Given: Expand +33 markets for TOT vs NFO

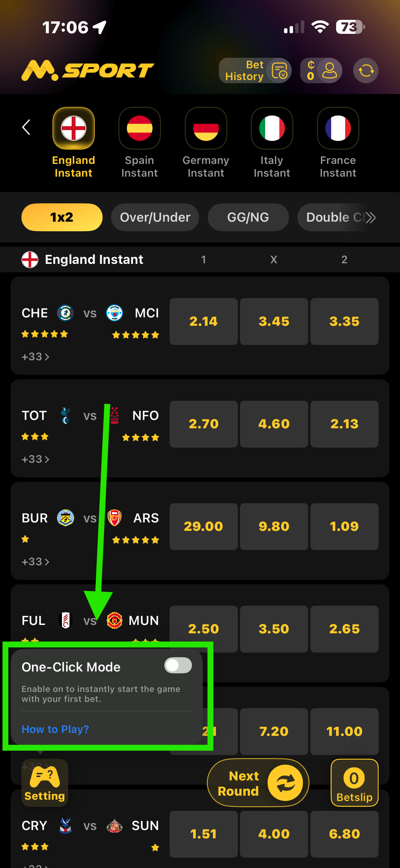Looking at the screenshot, I should (x=35, y=459).
